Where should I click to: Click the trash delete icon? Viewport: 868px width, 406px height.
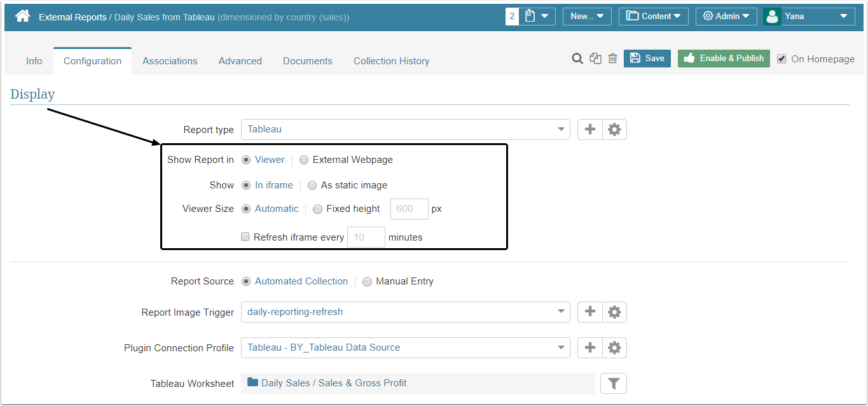(612, 59)
